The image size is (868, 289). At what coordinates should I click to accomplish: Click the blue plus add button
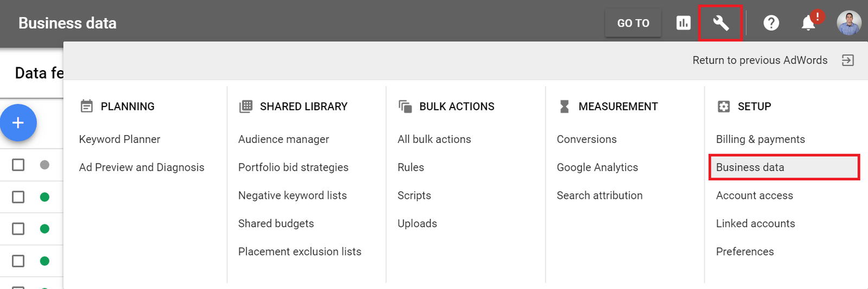18,123
